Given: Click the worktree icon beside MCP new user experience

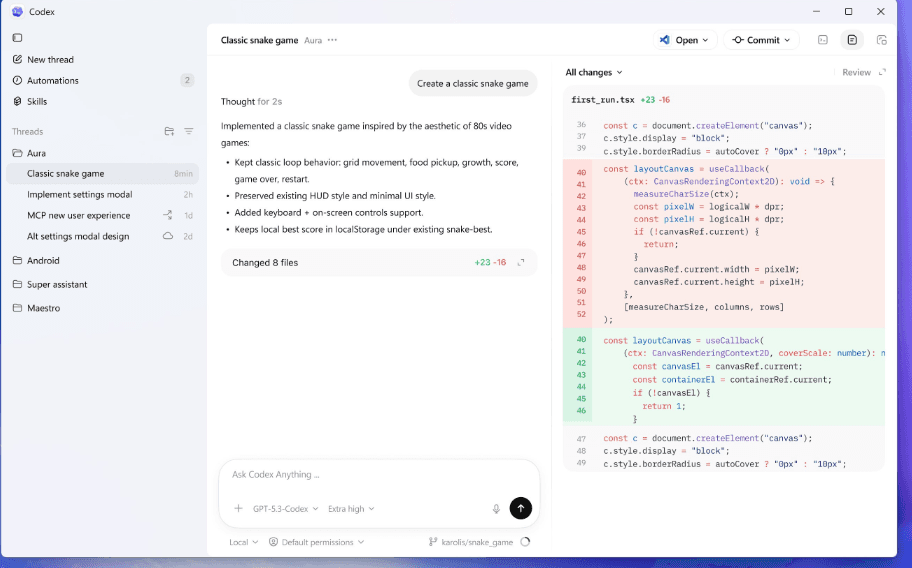Looking at the screenshot, I should [x=168, y=215].
